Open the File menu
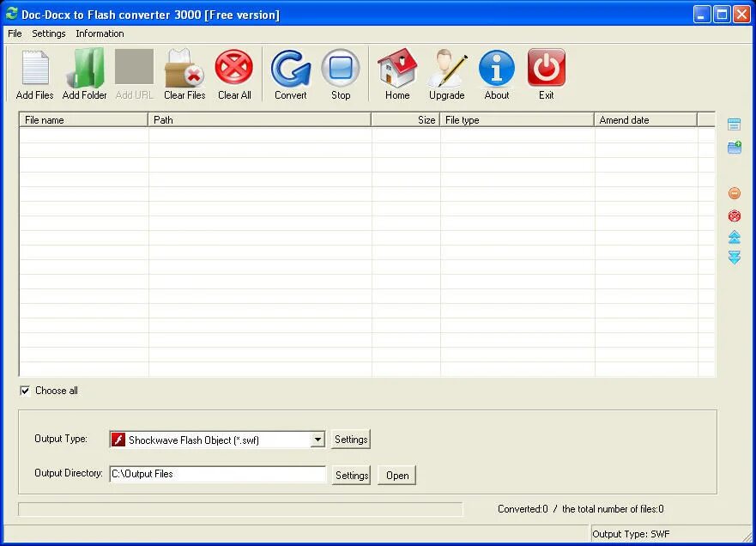The width and height of the screenshot is (756, 546). click(x=15, y=33)
